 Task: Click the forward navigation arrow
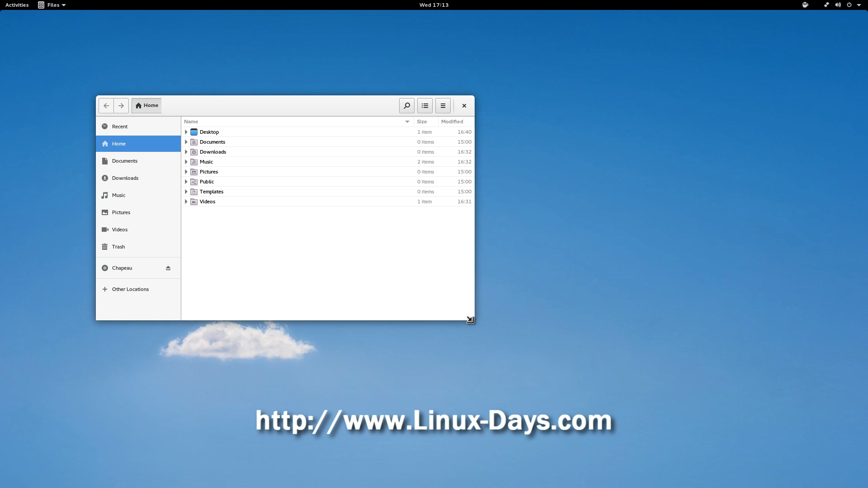pyautogui.click(x=121, y=106)
